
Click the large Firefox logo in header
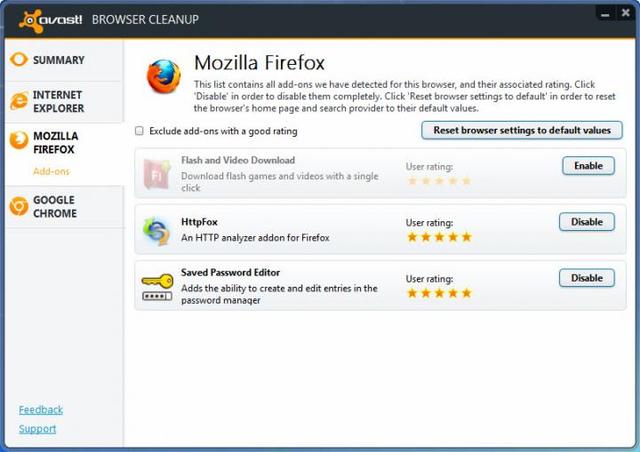pos(163,76)
